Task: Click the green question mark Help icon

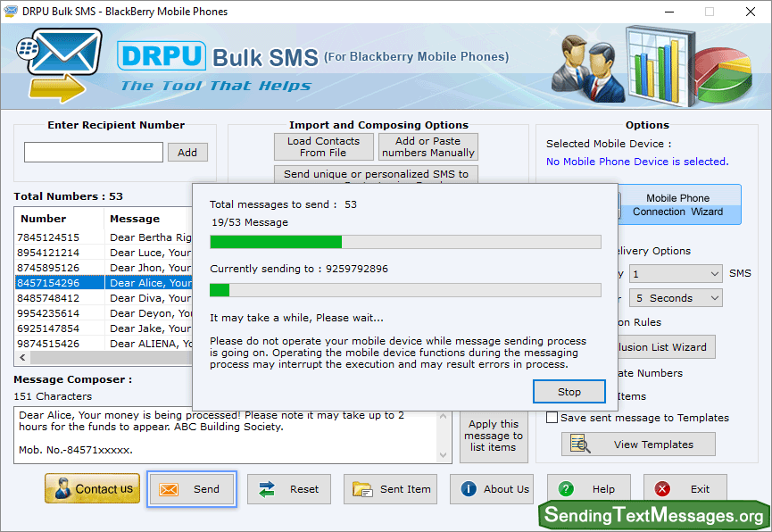Action: (566, 488)
